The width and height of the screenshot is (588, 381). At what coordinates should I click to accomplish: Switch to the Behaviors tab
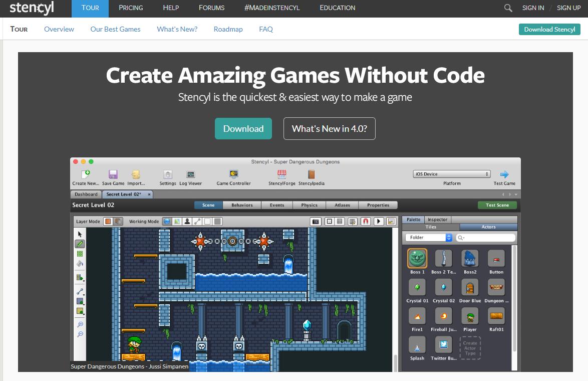[242, 205]
